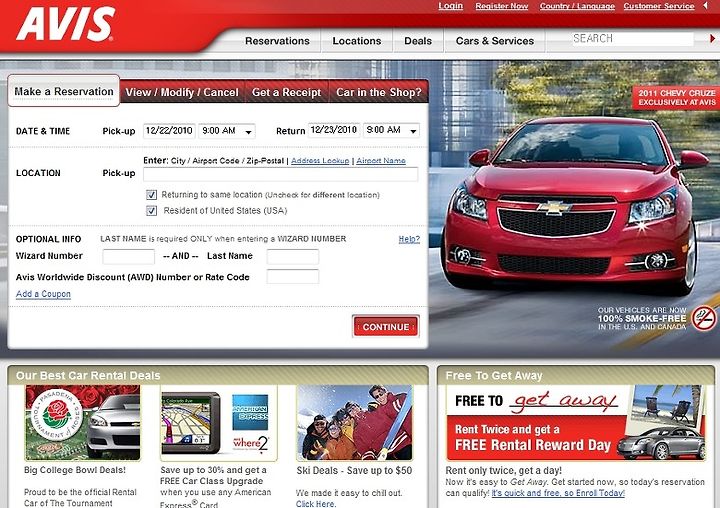Click the Tournament of Roses logo
This screenshot has height=508, width=720.
(x=56, y=415)
